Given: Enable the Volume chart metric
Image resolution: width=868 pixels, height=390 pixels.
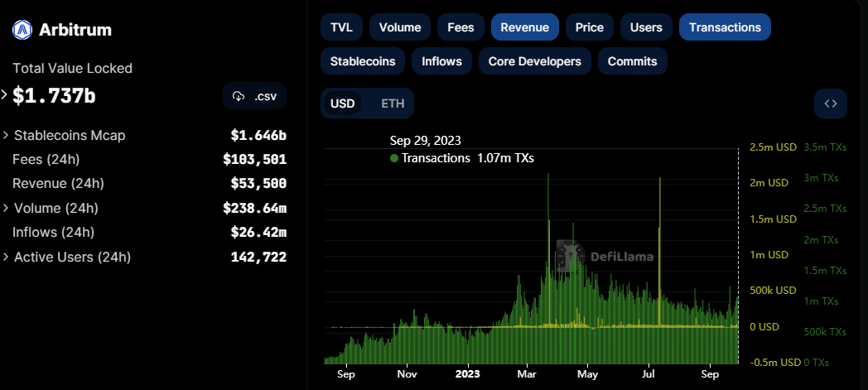Looking at the screenshot, I should [x=400, y=27].
